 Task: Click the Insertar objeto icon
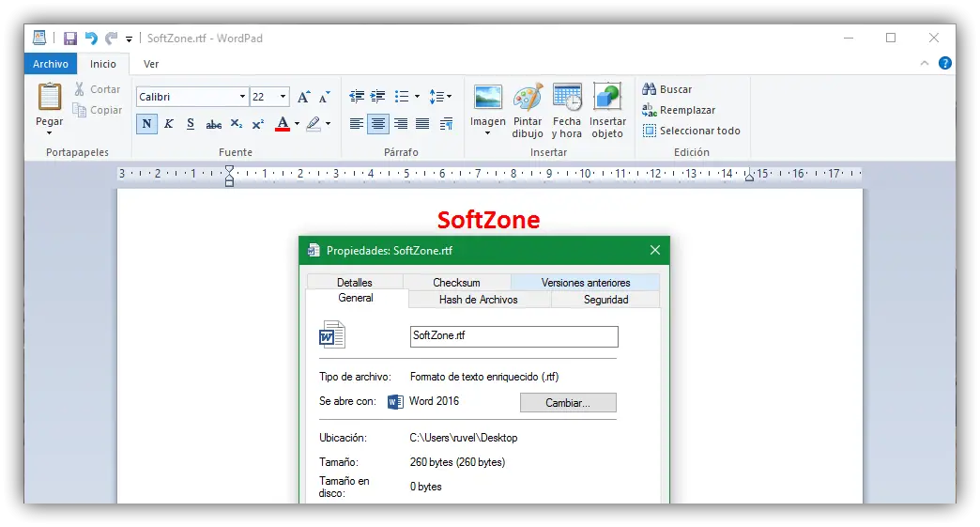pos(607,111)
